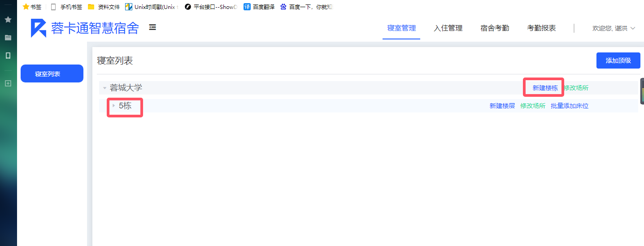The image size is (644, 246).
Task: Click the mobile phone icon in browser sidebar
Action: click(x=8, y=56)
